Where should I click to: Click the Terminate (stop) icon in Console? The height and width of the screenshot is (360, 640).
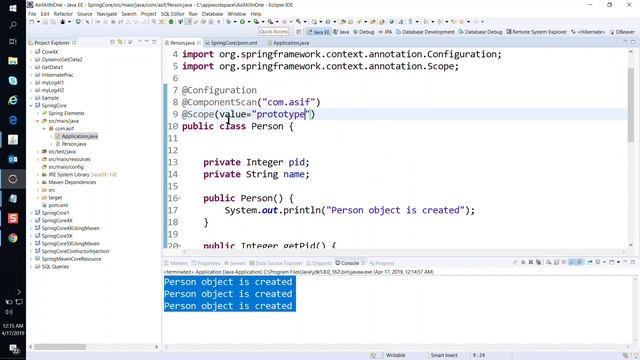[523, 262]
